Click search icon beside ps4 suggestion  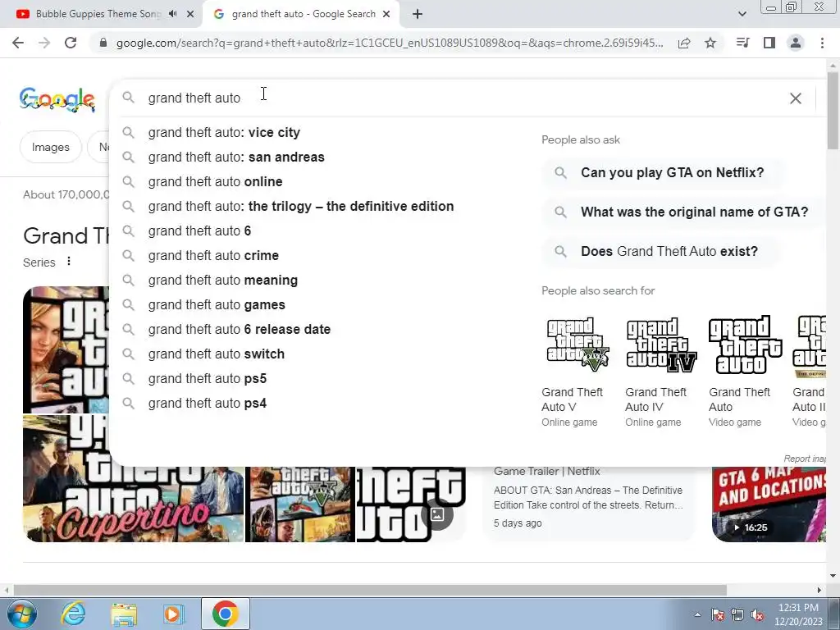128,403
